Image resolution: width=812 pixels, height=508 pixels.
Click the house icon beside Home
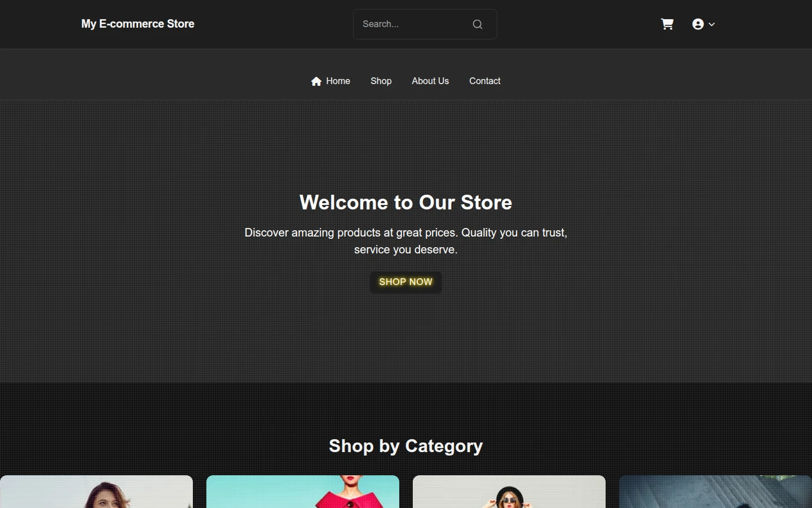tap(316, 81)
